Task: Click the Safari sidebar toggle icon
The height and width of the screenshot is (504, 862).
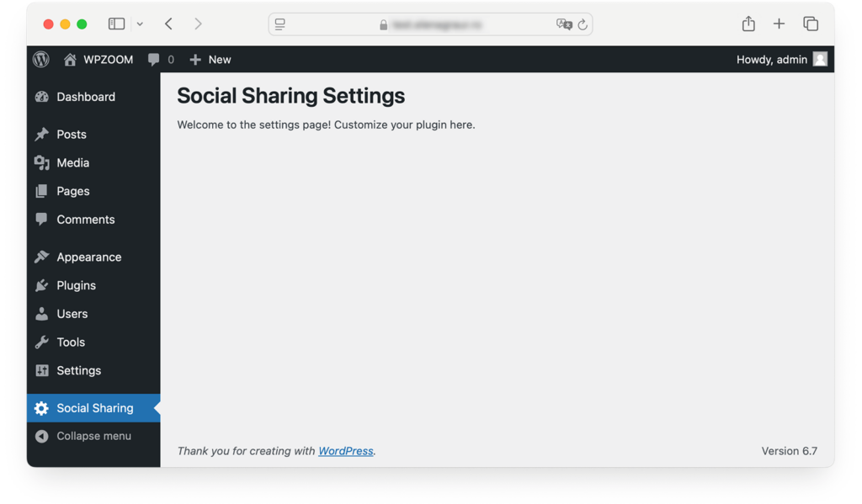Action: pos(116,24)
